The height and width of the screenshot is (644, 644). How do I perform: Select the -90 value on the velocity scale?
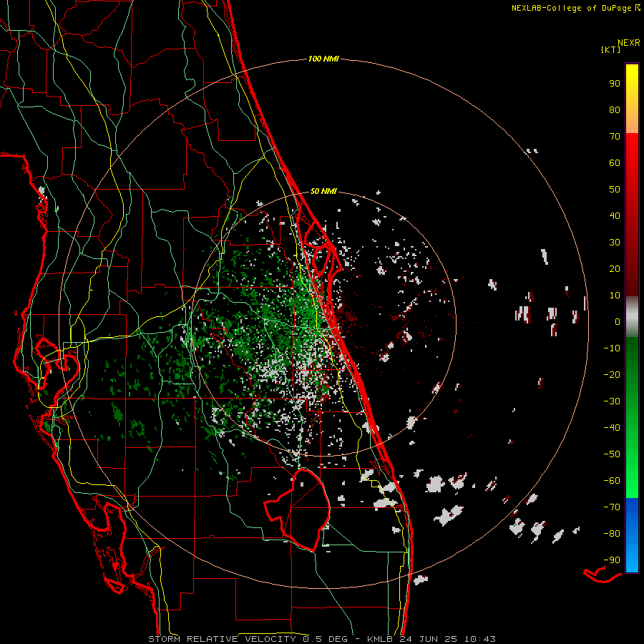pos(612,560)
